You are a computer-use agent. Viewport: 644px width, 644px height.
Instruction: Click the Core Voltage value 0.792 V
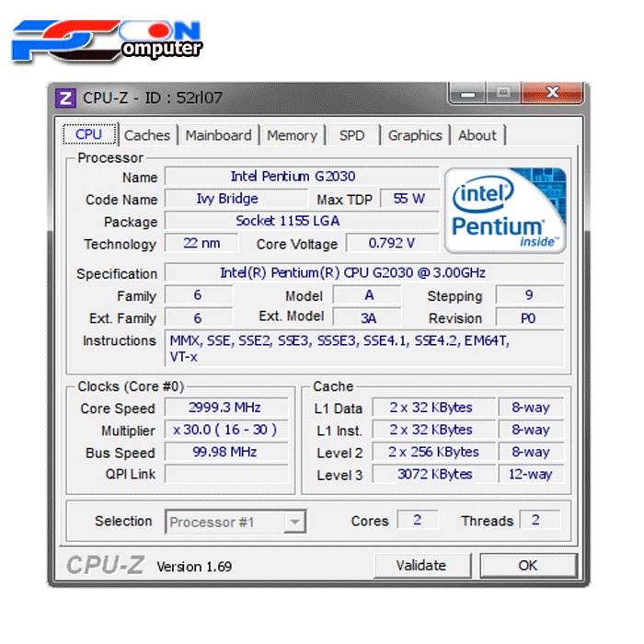[x=392, y=243]
